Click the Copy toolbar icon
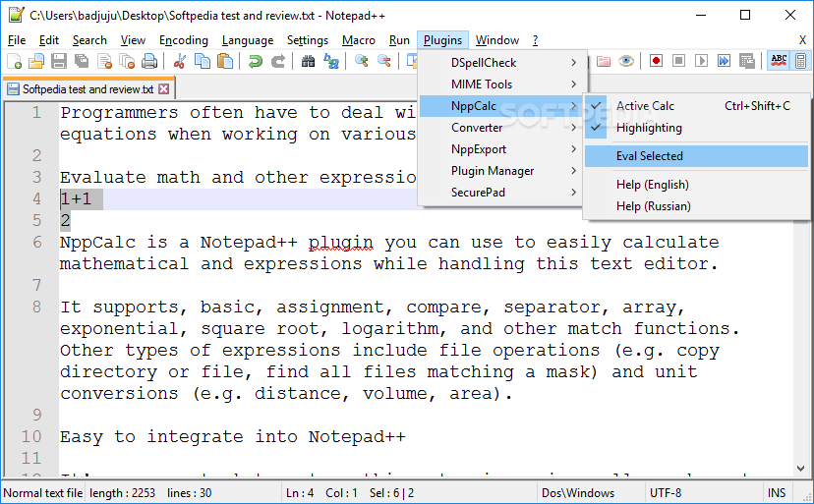Screen dimensions: 814x504 (x=202, y=61)
